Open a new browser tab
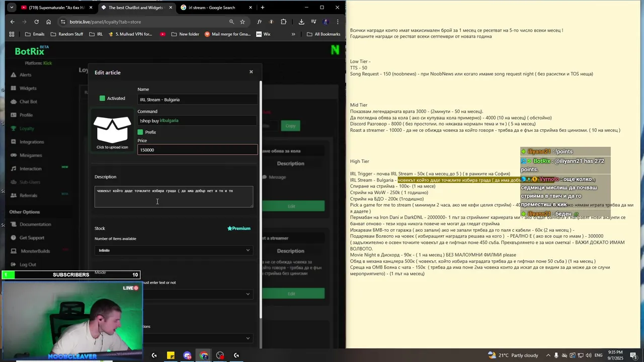Viewport: 644px width, 362px height. click(x=262, y=8)
